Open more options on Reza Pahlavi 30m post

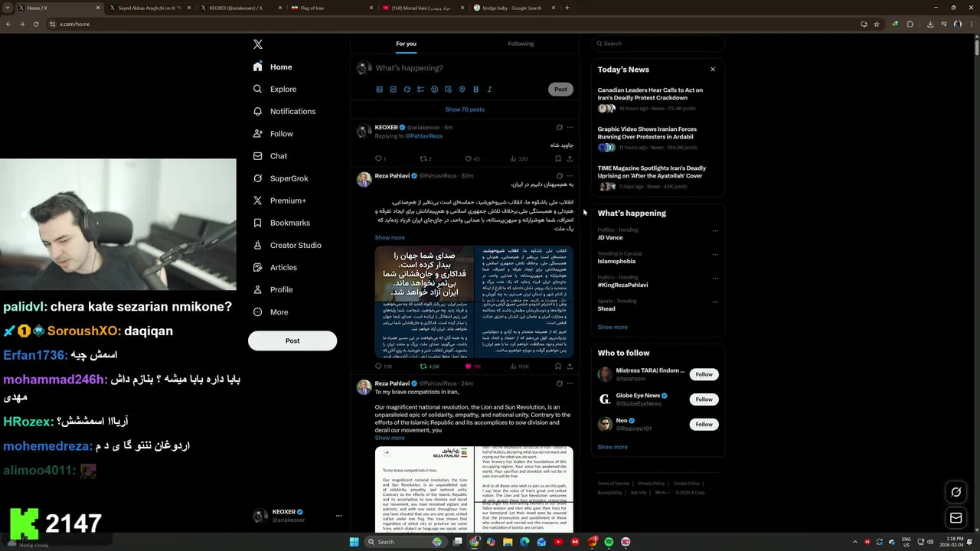tap(570, 176)
